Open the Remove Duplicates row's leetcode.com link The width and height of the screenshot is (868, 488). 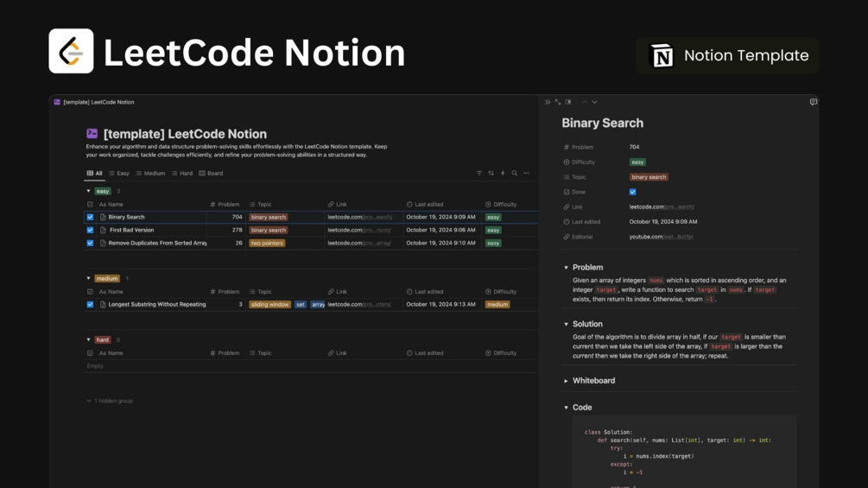[359, 243]
